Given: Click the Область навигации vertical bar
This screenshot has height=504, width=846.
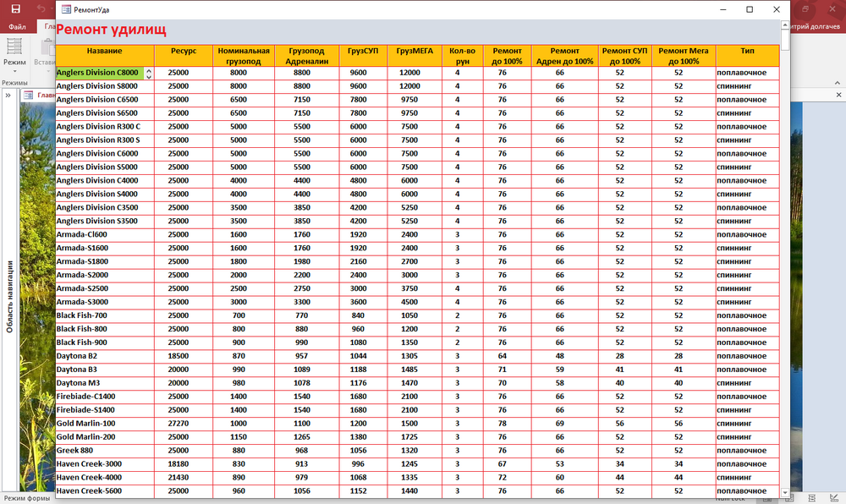Looking at the screenshot, I should click(8, 296).
